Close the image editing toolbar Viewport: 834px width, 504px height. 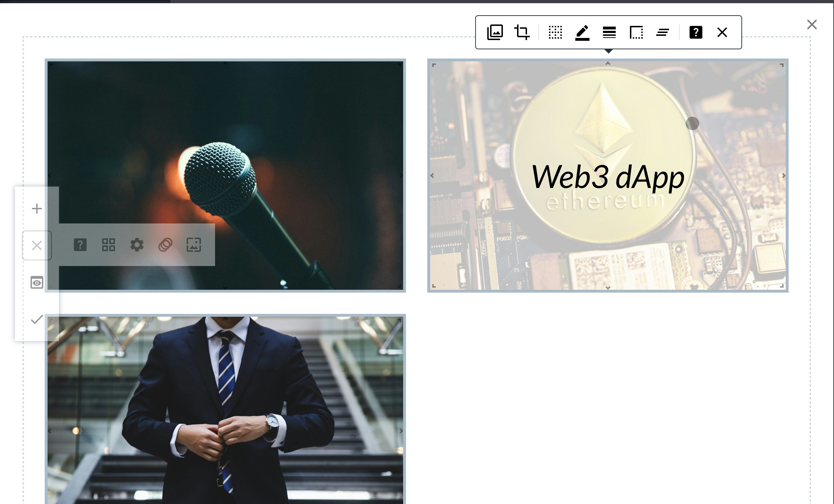click(x=722, y=32)
